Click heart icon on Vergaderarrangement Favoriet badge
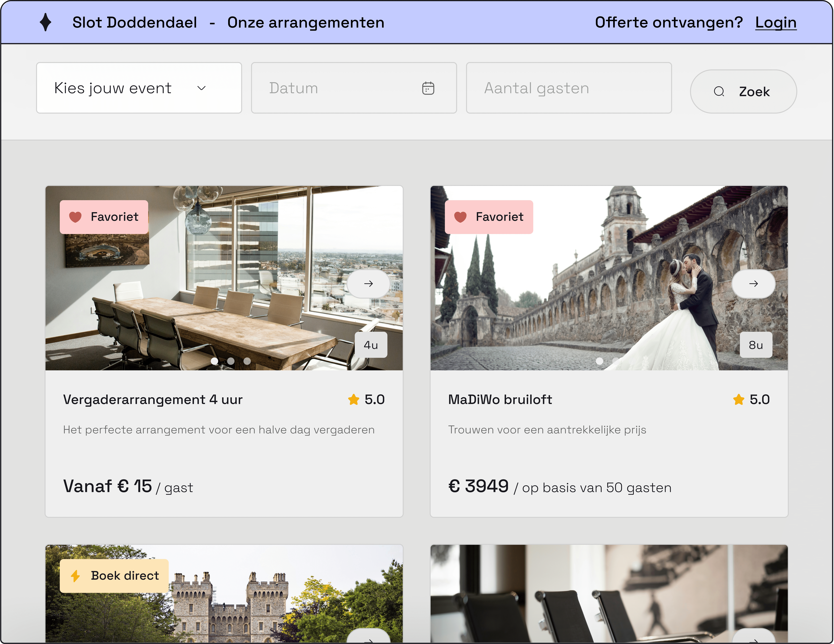Screen dimensions: 834x644 pos(75,217)
